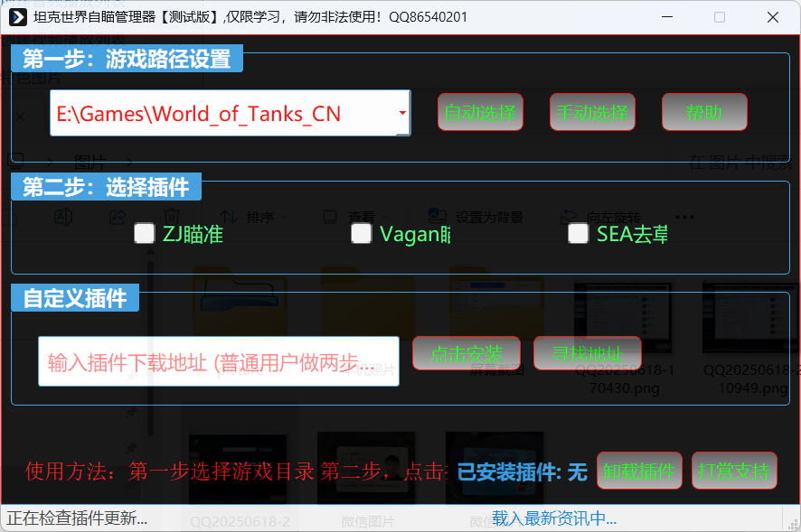The image size is (801, 532).
Task: Open the 打赏支持 donate button
Action: tap(734, 471)
